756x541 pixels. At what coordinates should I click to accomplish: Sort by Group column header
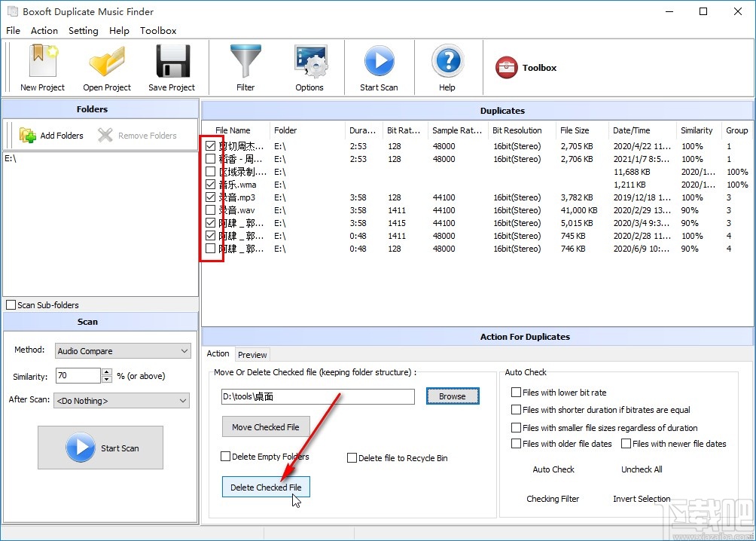point(736,130)
